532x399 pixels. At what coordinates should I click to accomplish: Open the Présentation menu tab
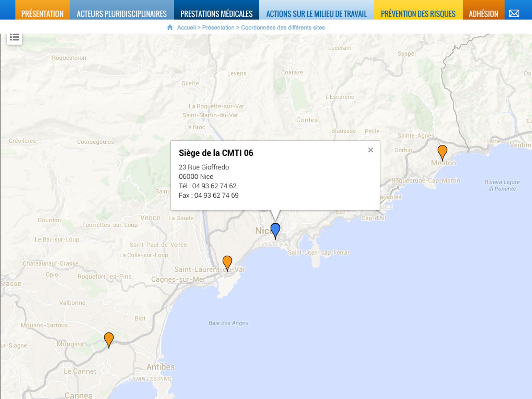[x=43, y=14]
